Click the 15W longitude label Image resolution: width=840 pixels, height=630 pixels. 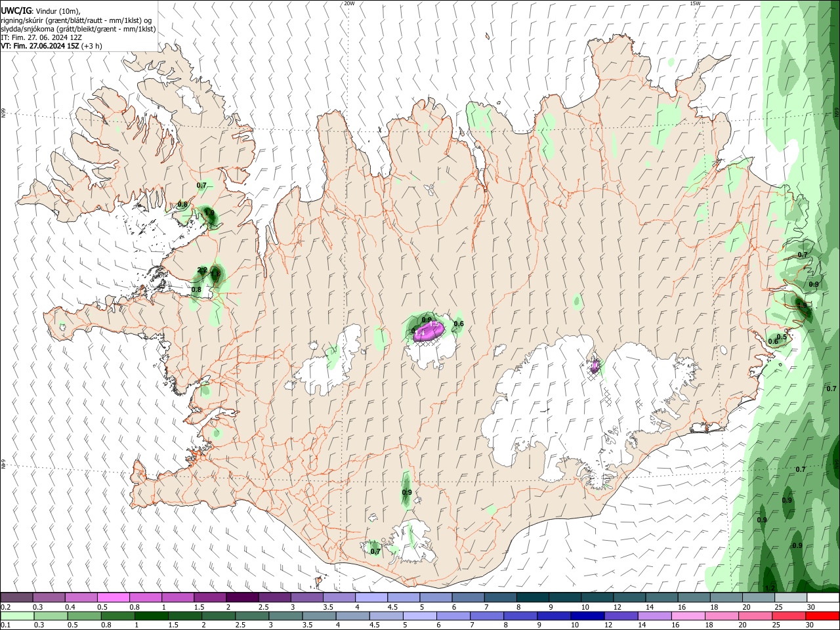tap(694, 3)
